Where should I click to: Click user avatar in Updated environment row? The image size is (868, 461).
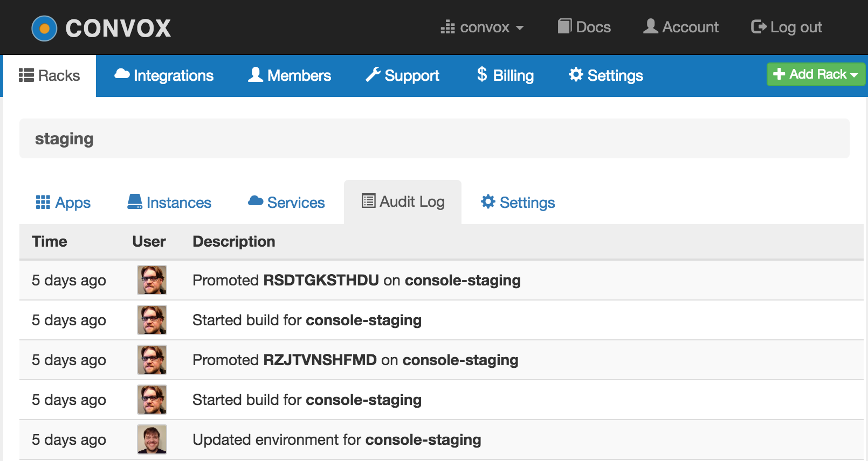point(152,439)
